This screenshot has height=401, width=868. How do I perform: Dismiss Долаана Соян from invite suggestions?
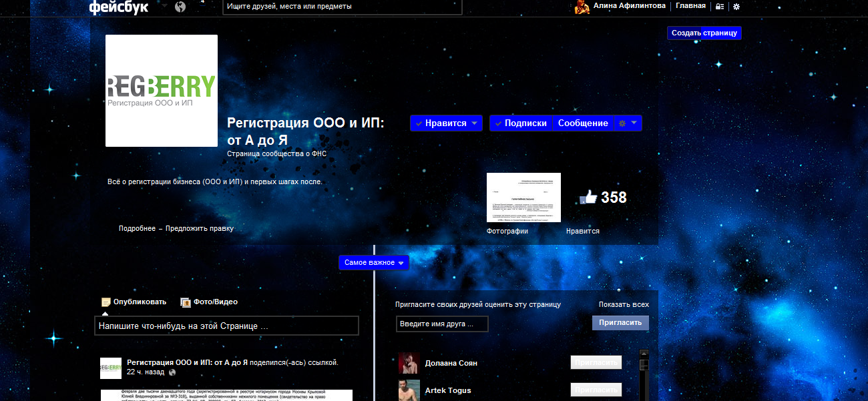click(628, 363)
